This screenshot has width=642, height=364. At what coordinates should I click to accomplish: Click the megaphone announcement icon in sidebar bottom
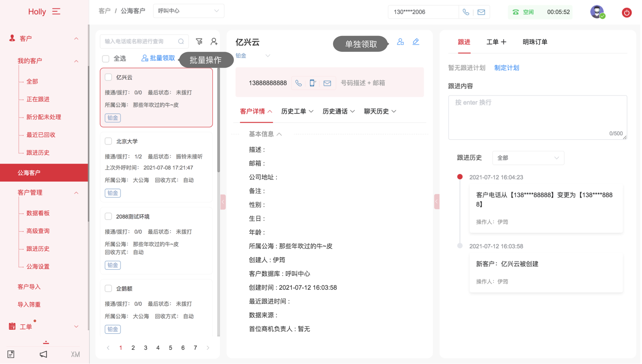(x=43, y=354)
